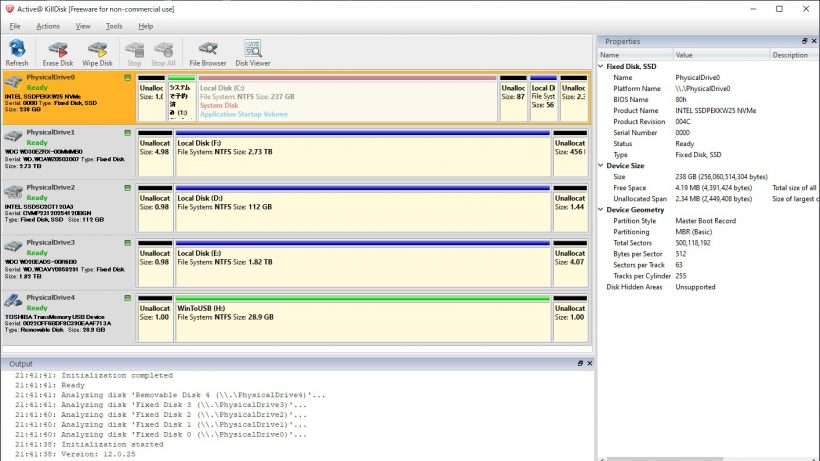This screenshot has width=820, height=461.
Task: Toggle the green selection box on PhysicalDrive1
Action: (128, 133)
